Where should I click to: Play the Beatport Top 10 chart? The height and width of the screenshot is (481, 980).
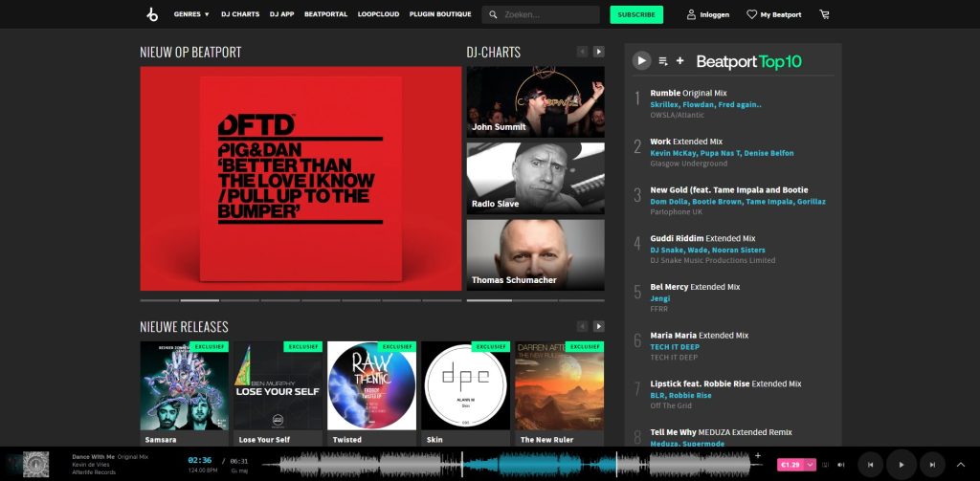point(641,60)
